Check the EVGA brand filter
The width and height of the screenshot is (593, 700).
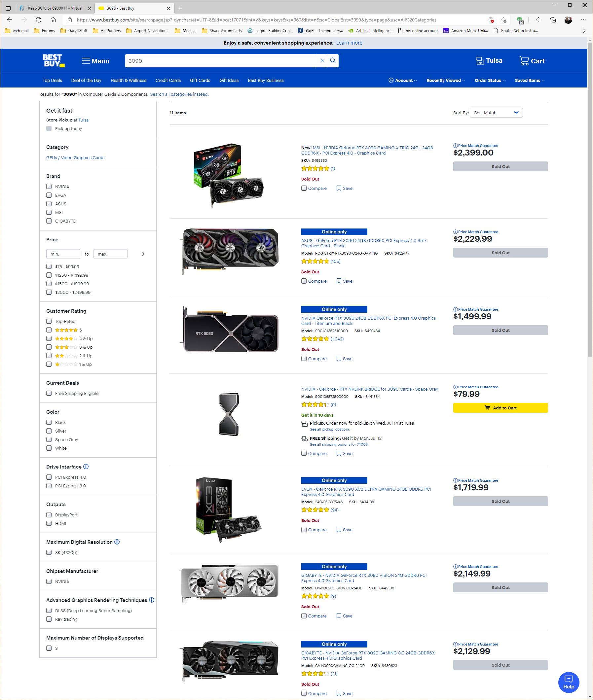[49, 195]
